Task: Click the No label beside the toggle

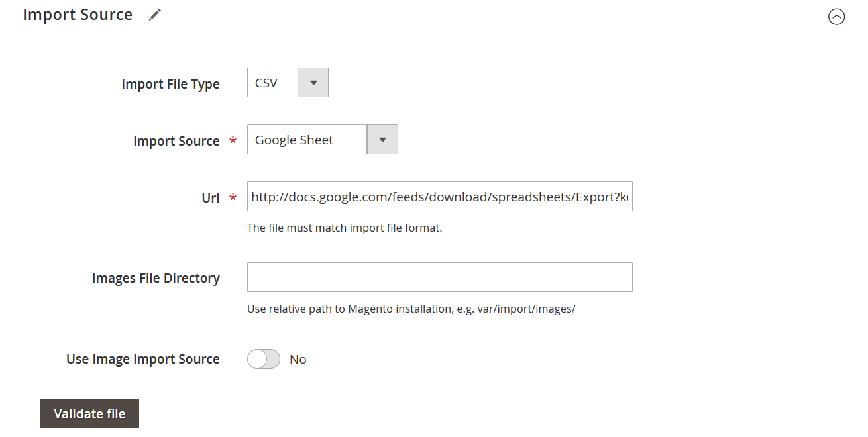Action: 298,358
